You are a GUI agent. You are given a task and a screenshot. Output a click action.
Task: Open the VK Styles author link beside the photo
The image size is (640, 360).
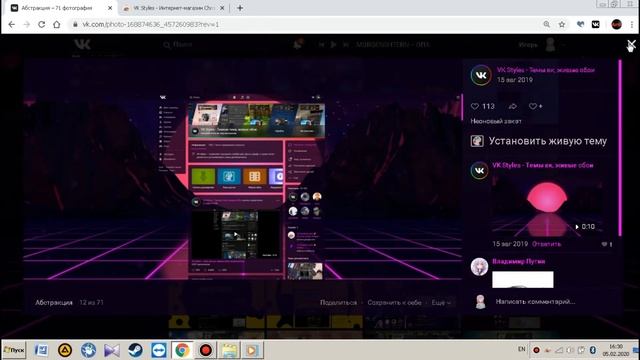545,70
